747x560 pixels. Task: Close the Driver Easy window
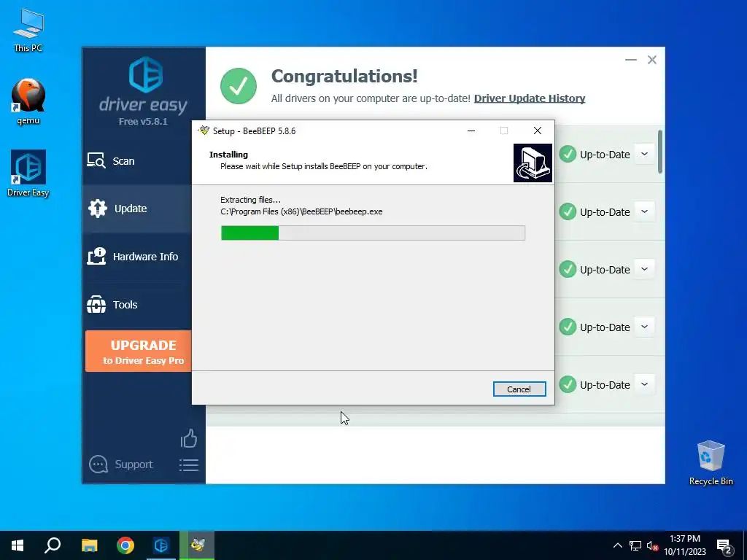(x=651, y=60)
